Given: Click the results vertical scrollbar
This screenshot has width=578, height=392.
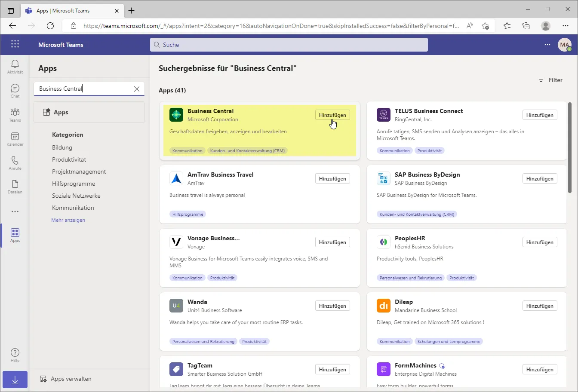Looking at the screenshot, I should click(570, 147).
